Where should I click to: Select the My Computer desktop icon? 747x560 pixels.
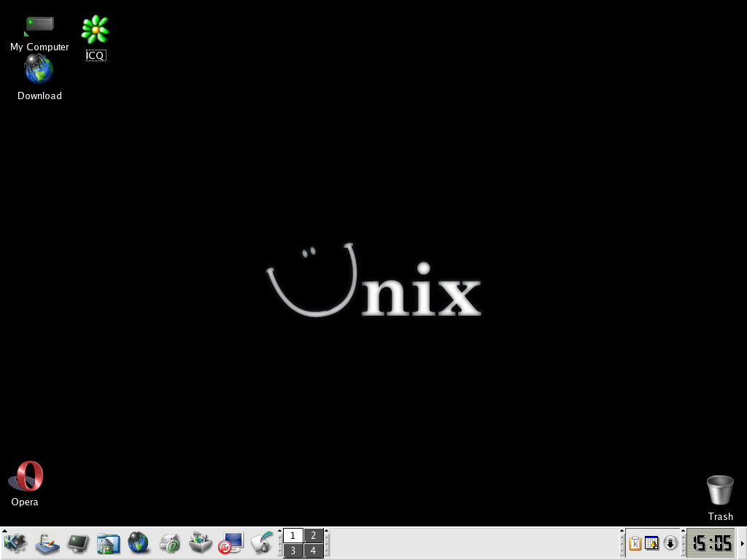(39, 34)
